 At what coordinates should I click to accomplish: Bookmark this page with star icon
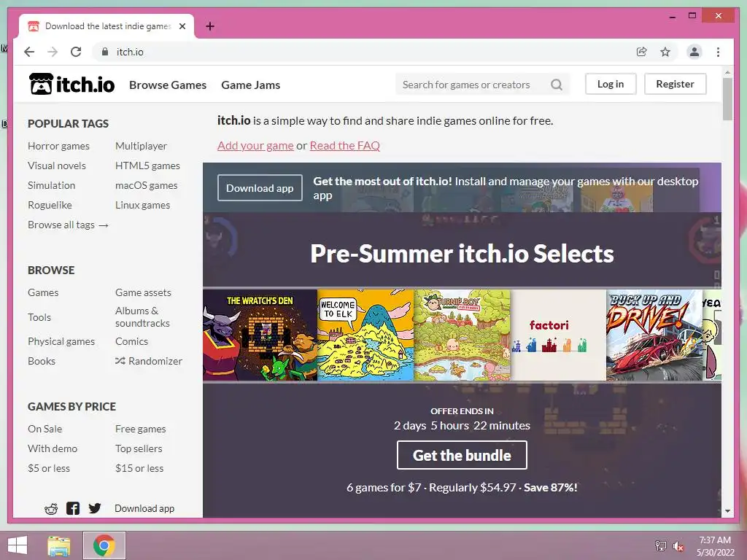[x=665, y=52]
